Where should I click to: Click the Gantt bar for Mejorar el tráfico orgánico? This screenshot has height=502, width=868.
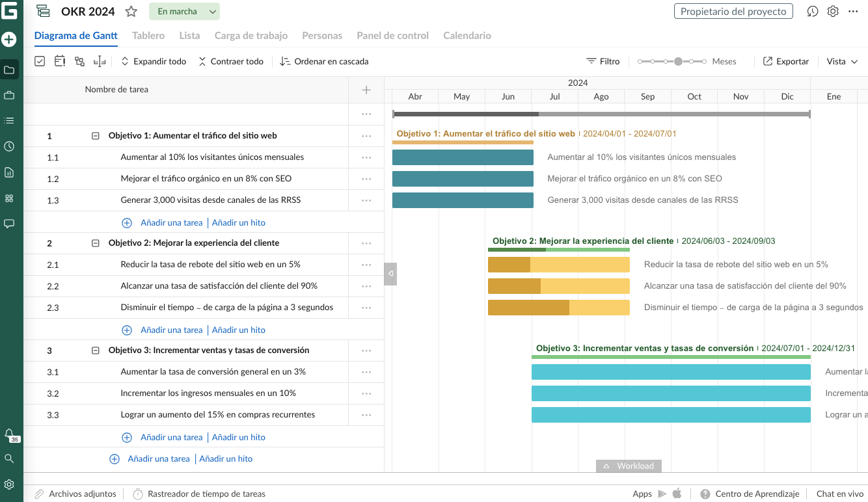(463, 179)
